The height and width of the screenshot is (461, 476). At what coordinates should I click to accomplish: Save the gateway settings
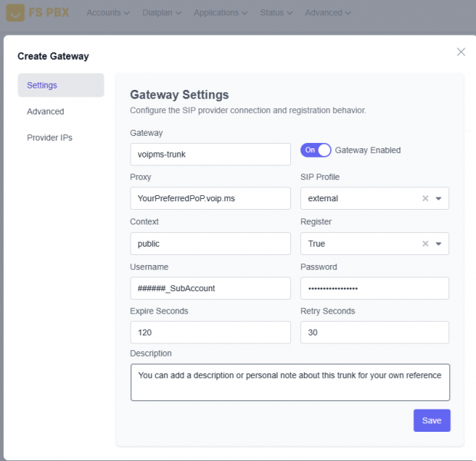(x=431, y=420)
